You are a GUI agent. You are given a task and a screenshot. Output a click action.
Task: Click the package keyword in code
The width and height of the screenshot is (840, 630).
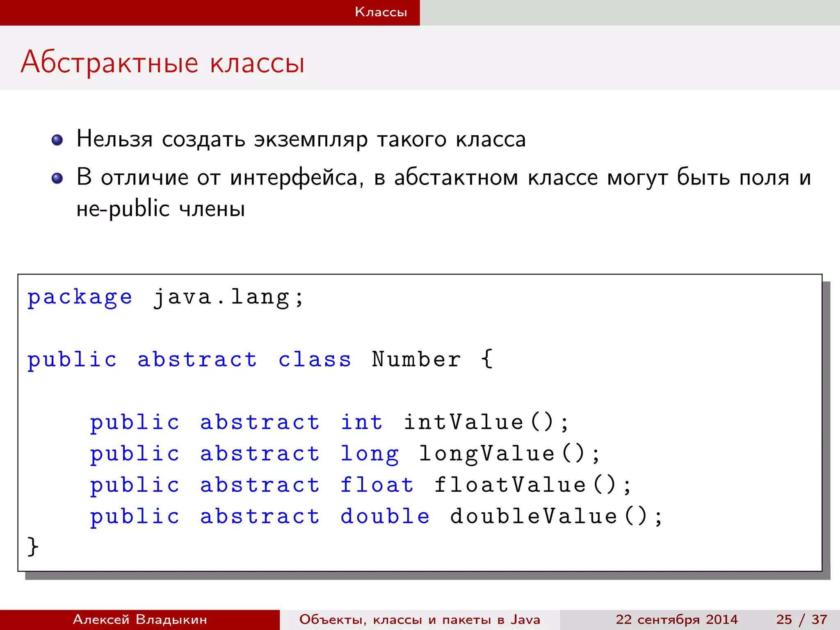80,297
